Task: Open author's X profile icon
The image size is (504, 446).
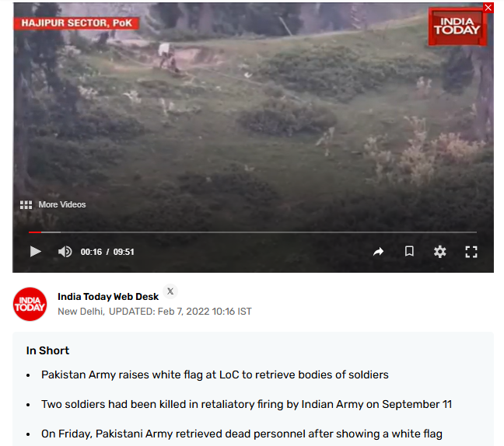Action: [x=170, y=291]
